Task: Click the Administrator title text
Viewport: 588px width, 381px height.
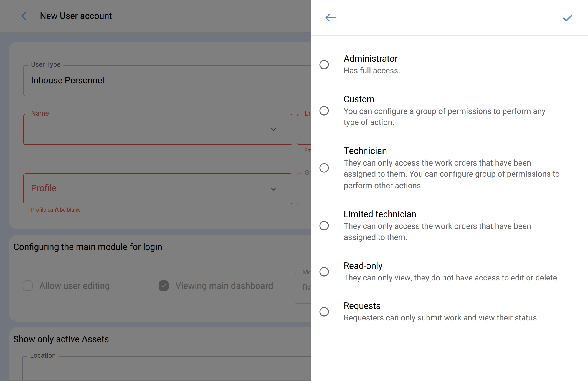Action: 371,59
